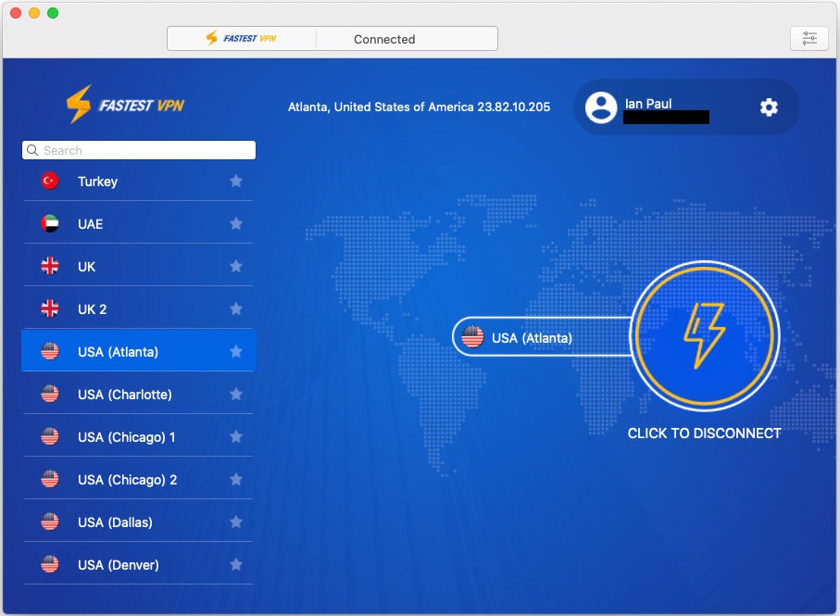Click the UAE flag icon

50,223
